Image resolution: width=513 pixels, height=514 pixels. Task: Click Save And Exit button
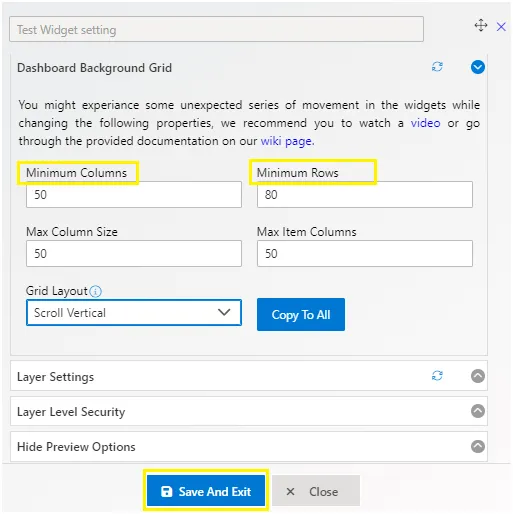click(x=206, y=491)
